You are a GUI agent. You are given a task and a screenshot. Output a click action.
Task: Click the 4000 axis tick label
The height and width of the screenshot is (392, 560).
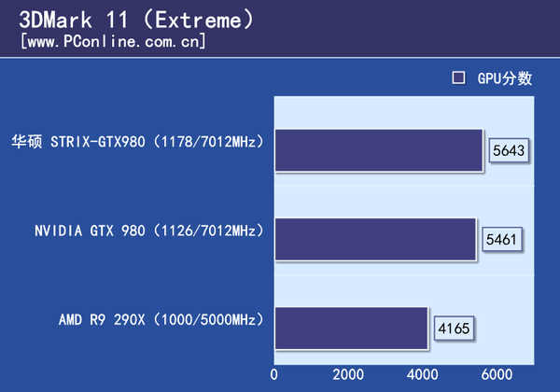tap(423, 374)
